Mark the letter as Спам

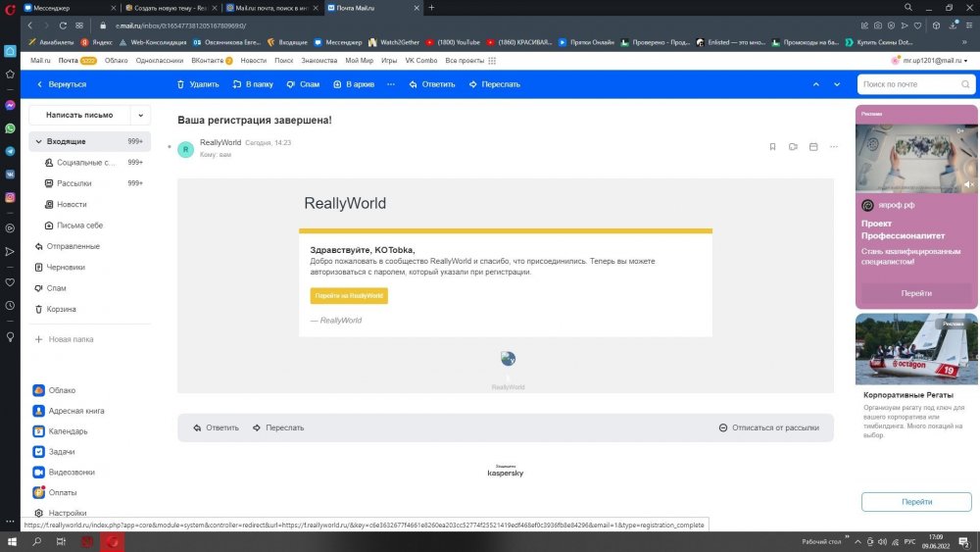pyautogui.click(x=303, y=84)
